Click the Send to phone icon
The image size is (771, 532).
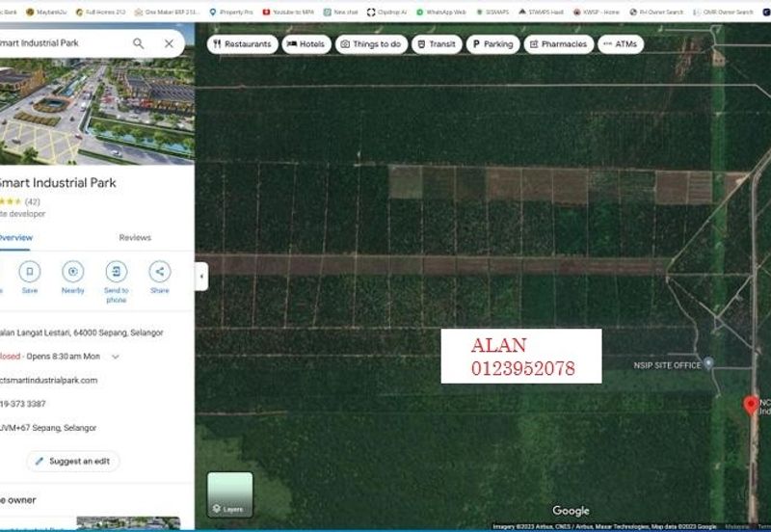coord(117,272)
